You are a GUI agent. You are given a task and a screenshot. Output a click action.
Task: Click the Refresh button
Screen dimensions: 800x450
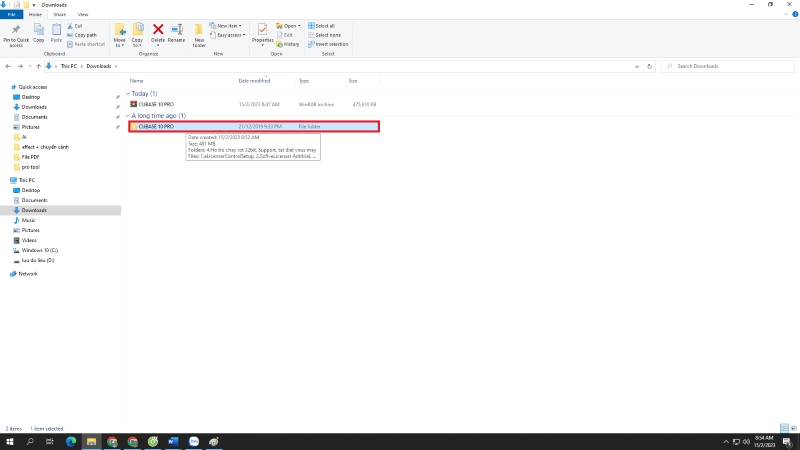649,66
